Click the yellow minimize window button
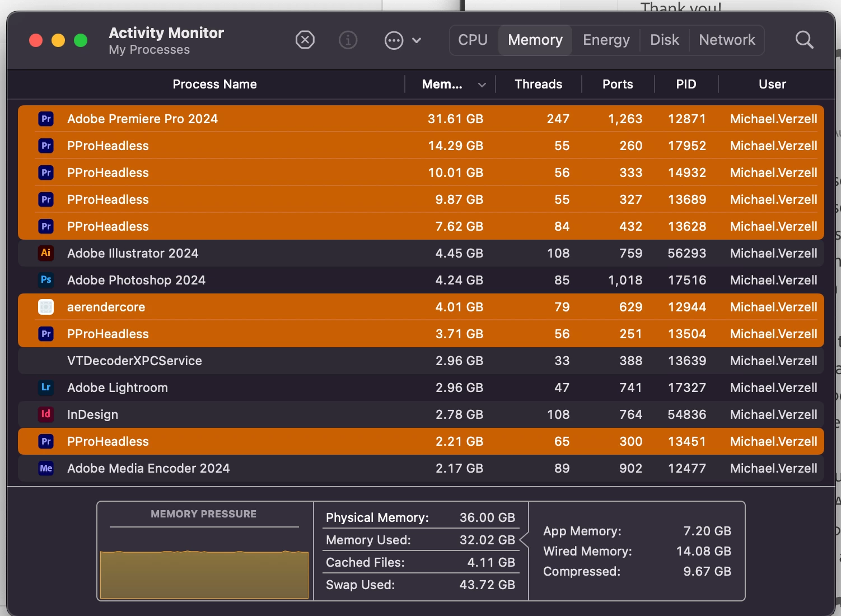The height and width of the screenshot is (616, 841). [x=58, y=40]
